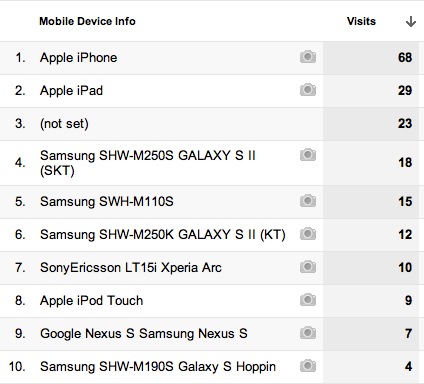Open camera icon for Apple iPhone row
The width and height of the screenshot is (424, 384).
click(308, 57)
